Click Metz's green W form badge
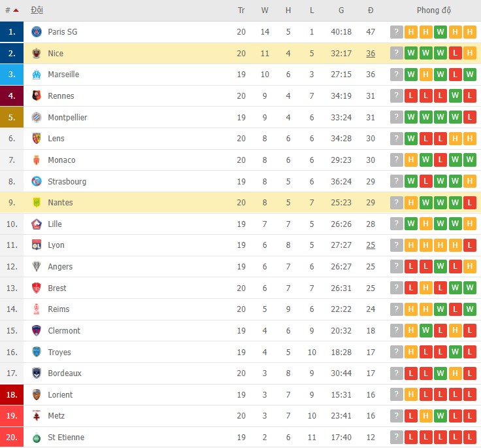 tap(440, 416)
